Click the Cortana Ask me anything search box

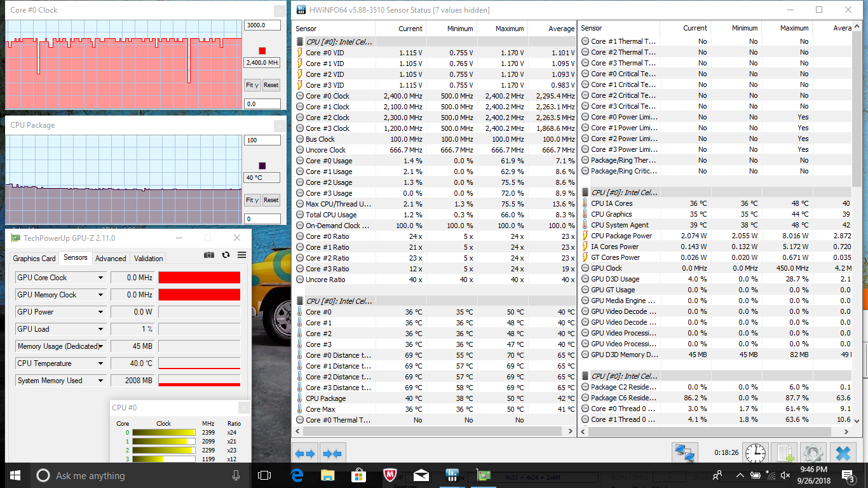pyautogui.click(x=139, y=475)
